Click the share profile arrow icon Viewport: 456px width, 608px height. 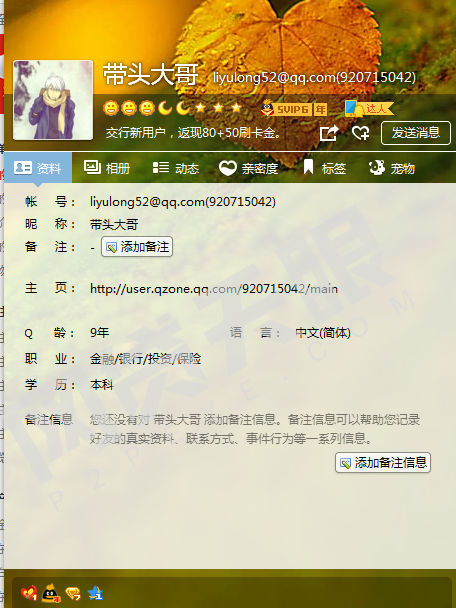tap(329, 133)
